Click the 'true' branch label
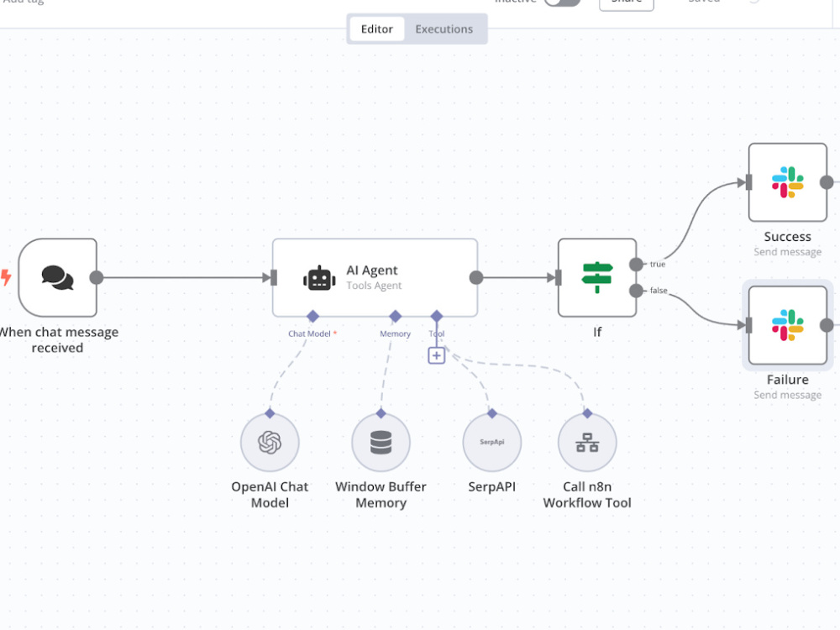840x630 pixels. coord(658,264)
